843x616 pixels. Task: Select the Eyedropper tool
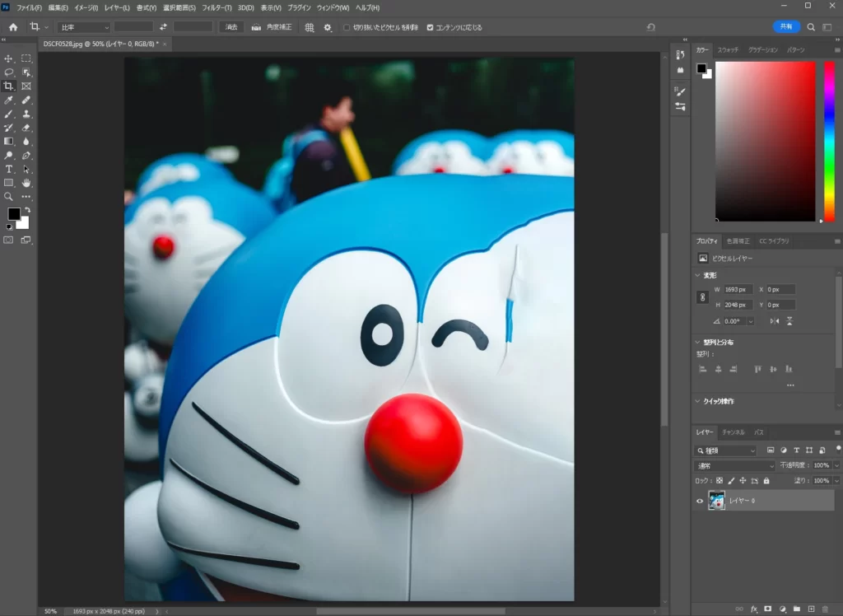pos(8,100)
